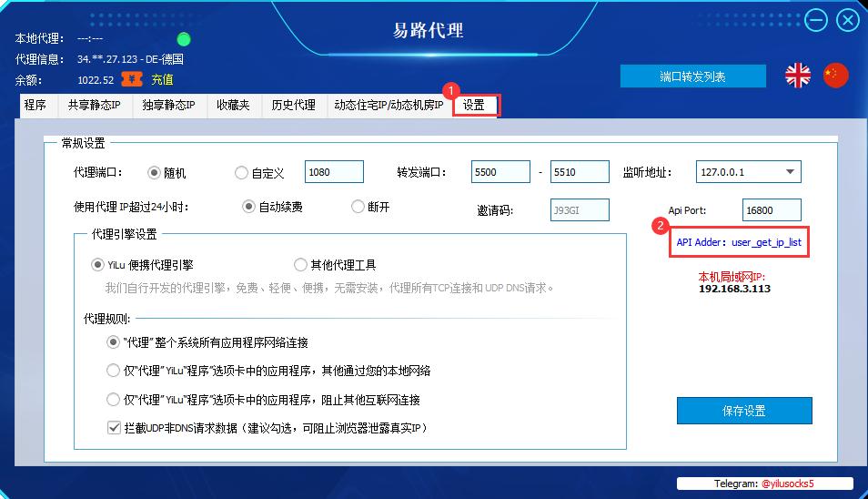
Task: Switch language with the UK flag icon
Action: pyautogui.click(x=798, y=76)
